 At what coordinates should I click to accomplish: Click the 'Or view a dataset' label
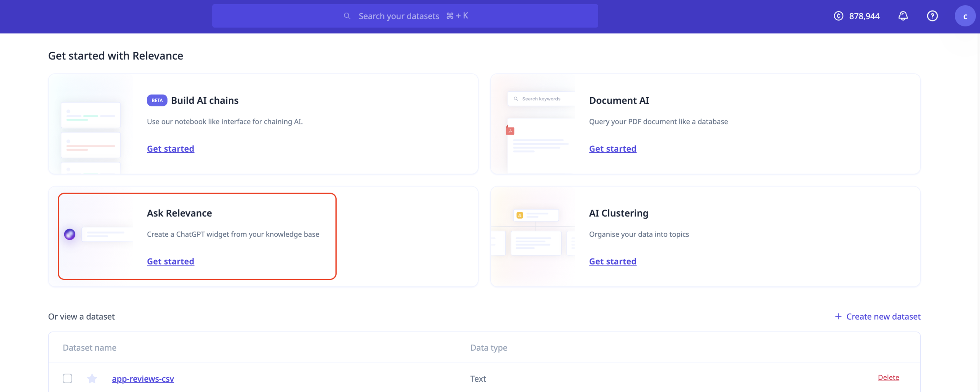point(81,317)
